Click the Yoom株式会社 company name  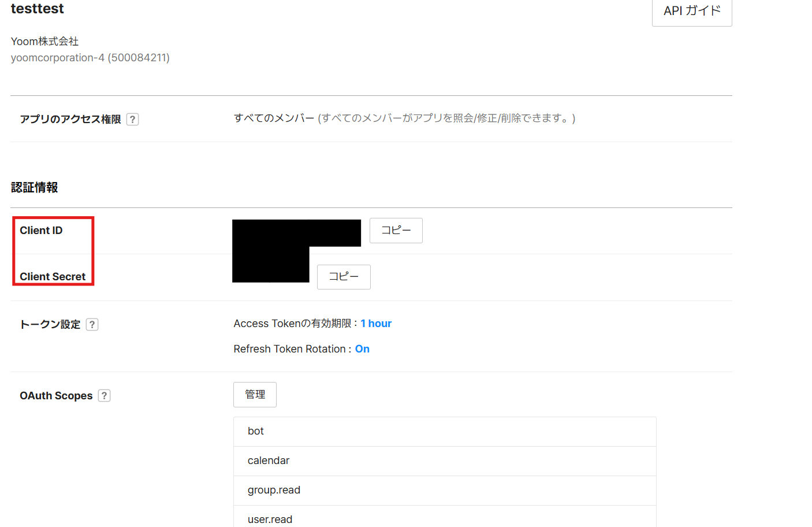click(44, 42)
